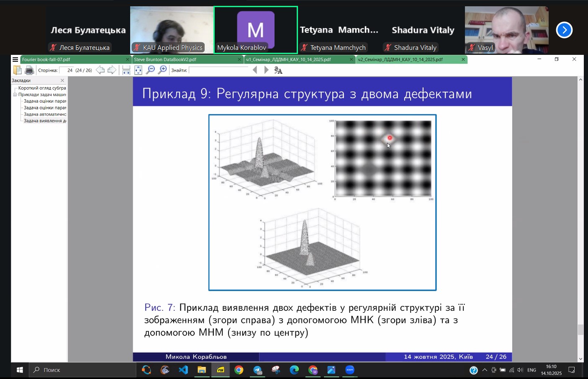Go to previous page using left arrow
588x379 pixels.
(x=100, y=70)
